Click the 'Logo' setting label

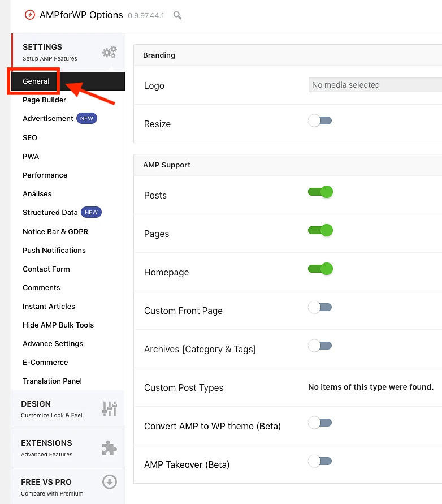pyautogui.click(x=154, y=85)
